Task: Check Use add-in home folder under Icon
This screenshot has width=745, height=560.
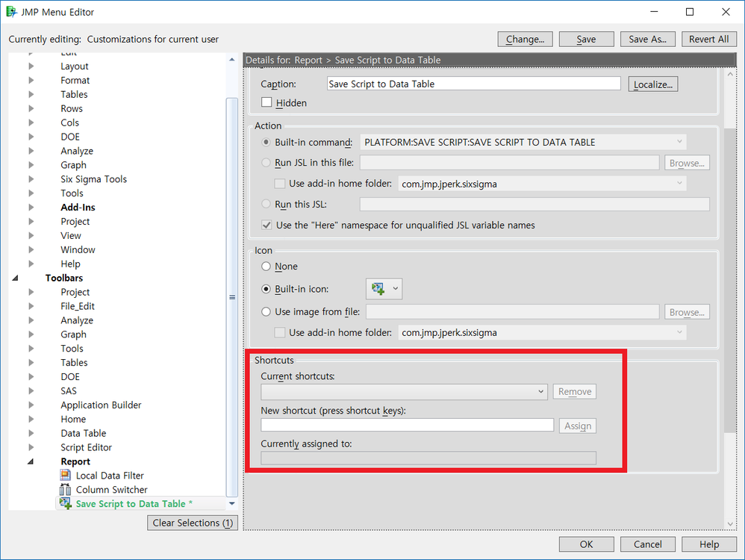Action: [280, 332]
